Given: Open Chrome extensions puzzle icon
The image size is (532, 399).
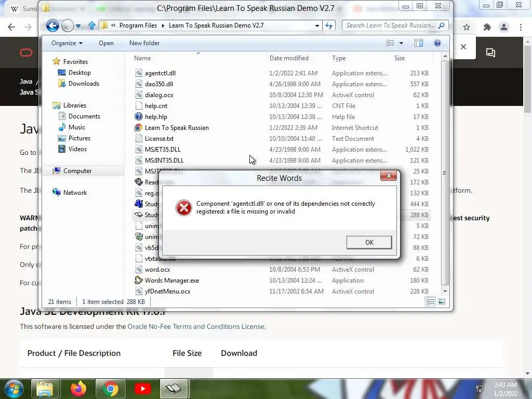Looking at the screenshot, I should (x=487, y=27).
